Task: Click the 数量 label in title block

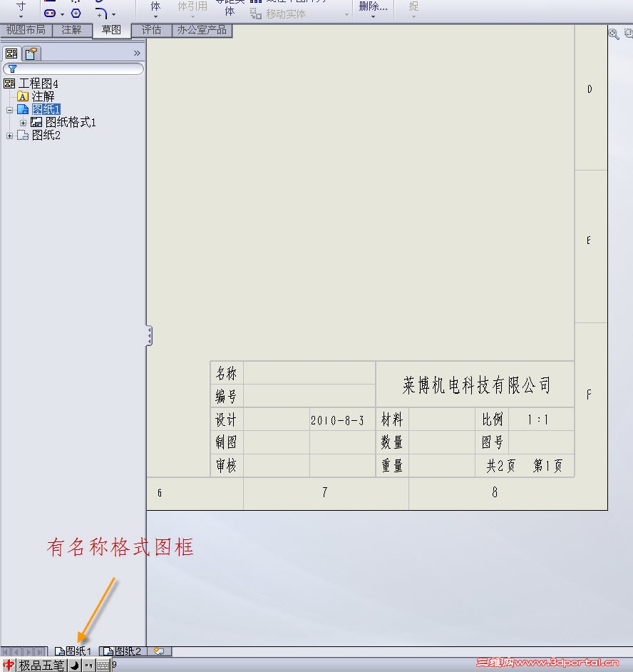Action: click(392, 442)
